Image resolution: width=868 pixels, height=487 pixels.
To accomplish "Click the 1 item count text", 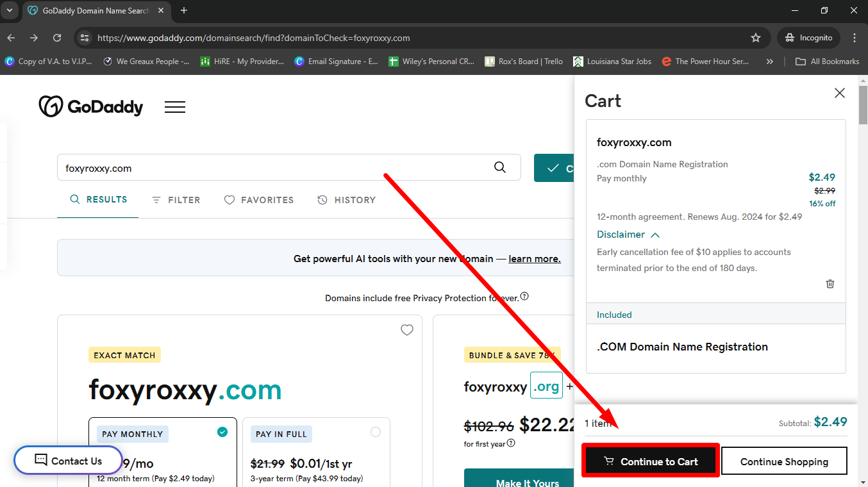I will [x=597, y=423].
